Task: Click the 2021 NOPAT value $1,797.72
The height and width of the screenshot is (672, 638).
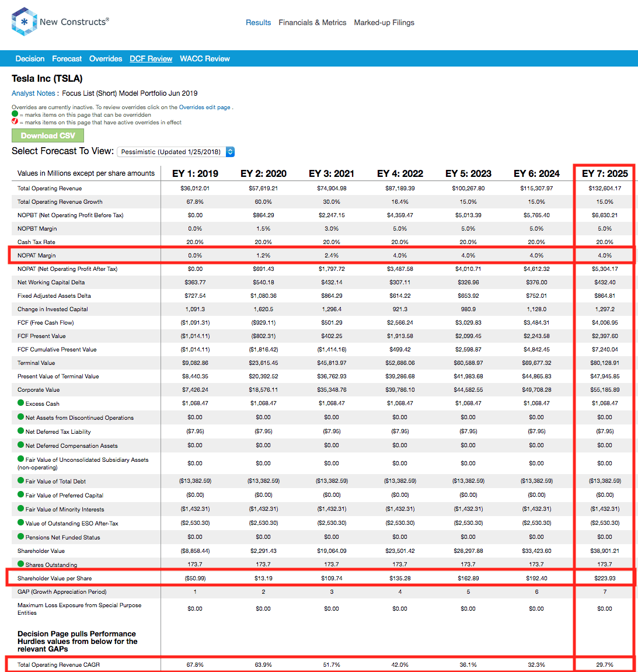Action: (x=332, y=269)
